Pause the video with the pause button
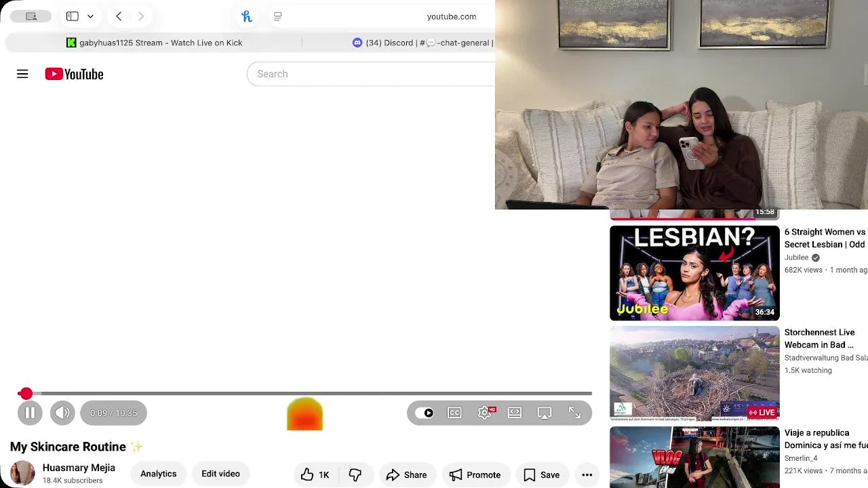This screenshot has width=868, height=488. click(x=30, y=413)
